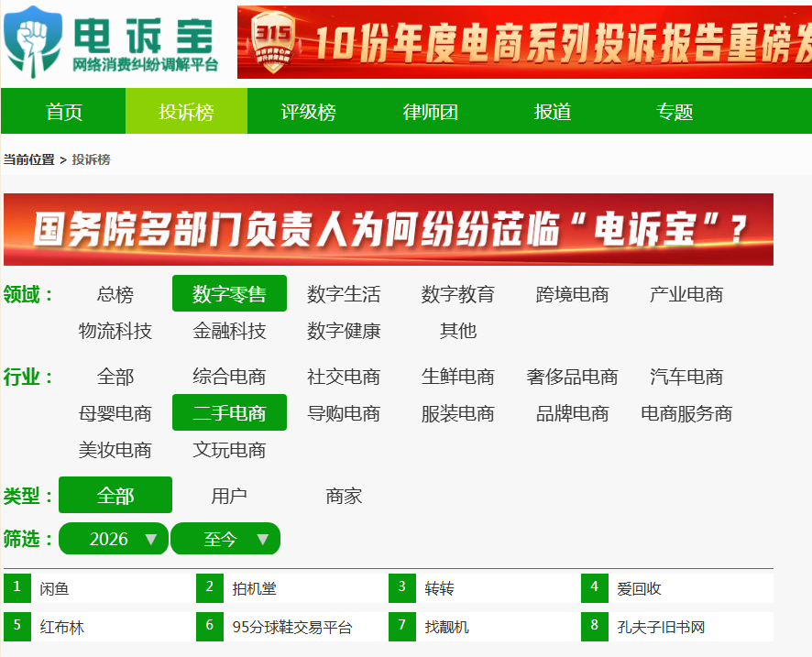Click rank badge 5 next to 红布林
Screen dimensions: 812x657
coord(17,626)
